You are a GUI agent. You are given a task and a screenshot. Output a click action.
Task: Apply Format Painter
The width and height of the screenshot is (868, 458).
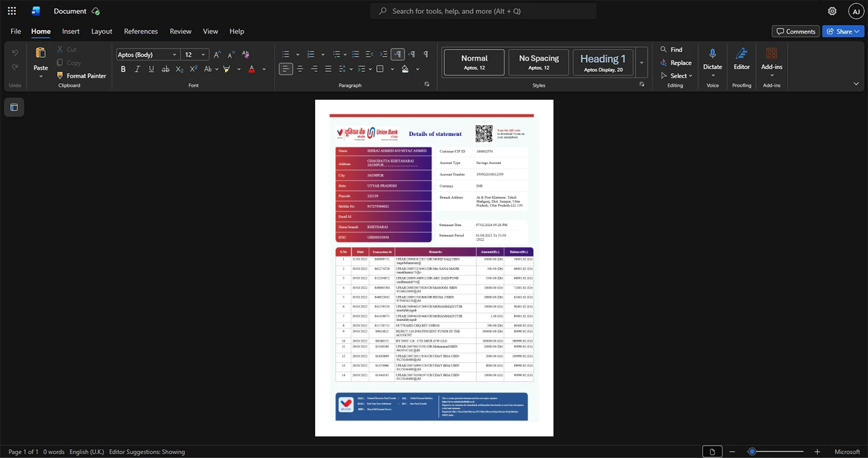pyautogui.click(x=81, y=76)
